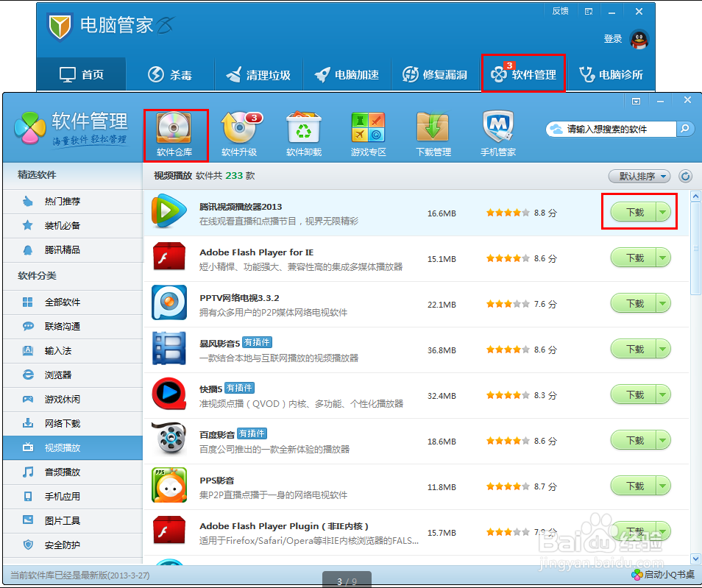Select 装机必备 in sidebar
Screen dimensions: 702x588
[73, 225]
